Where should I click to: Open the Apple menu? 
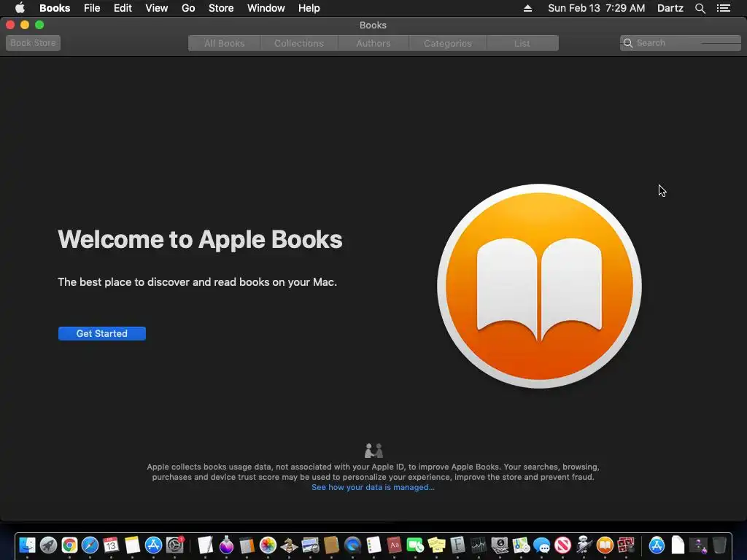[x=20, y=8]
